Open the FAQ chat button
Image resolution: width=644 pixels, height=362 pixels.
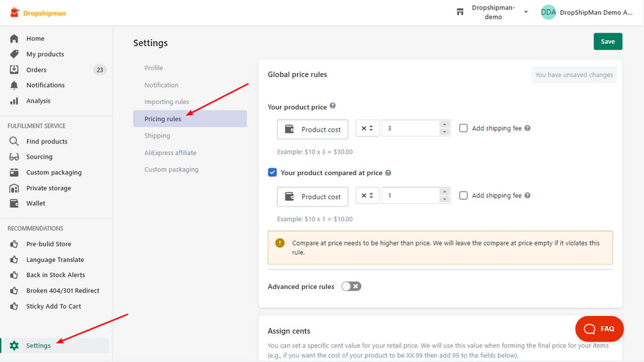coord(599,329)
